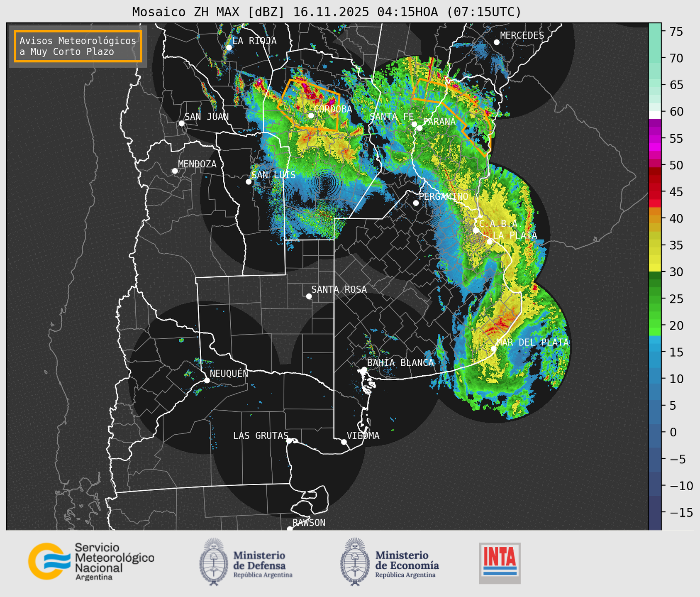Click the PARANA city label
This screenshot has height=597, width=700.
(439, 122)
